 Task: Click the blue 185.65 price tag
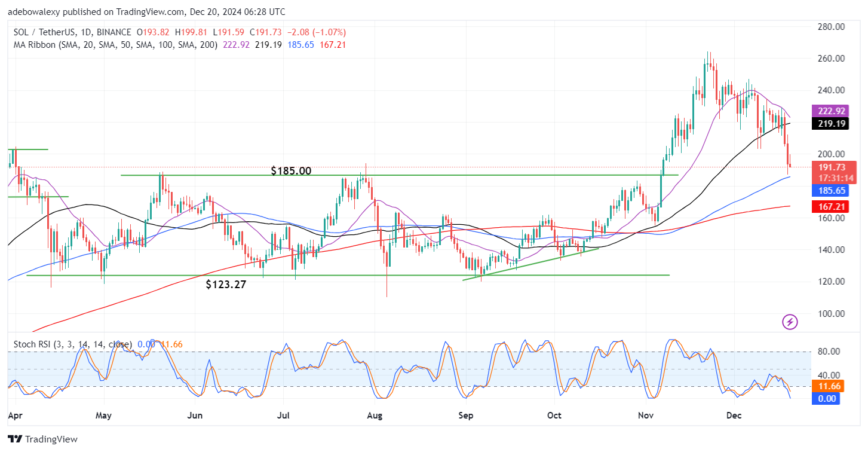[830, 191]
